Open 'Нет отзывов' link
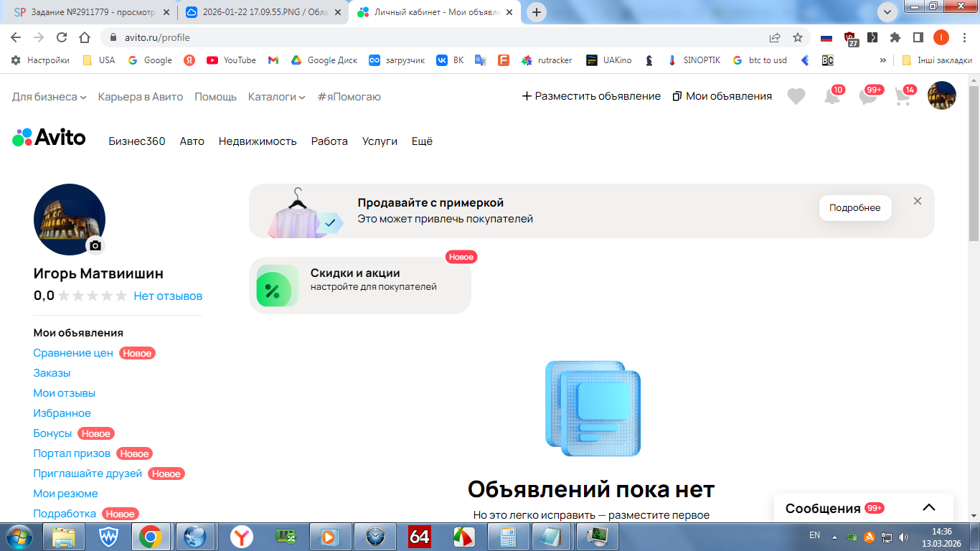 pyautogui.click(x=168, y=296)
